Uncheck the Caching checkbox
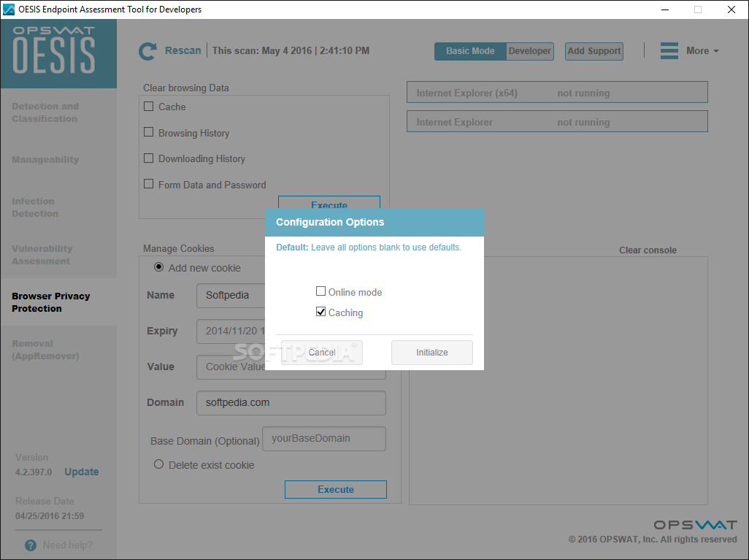 pos(320,312)
